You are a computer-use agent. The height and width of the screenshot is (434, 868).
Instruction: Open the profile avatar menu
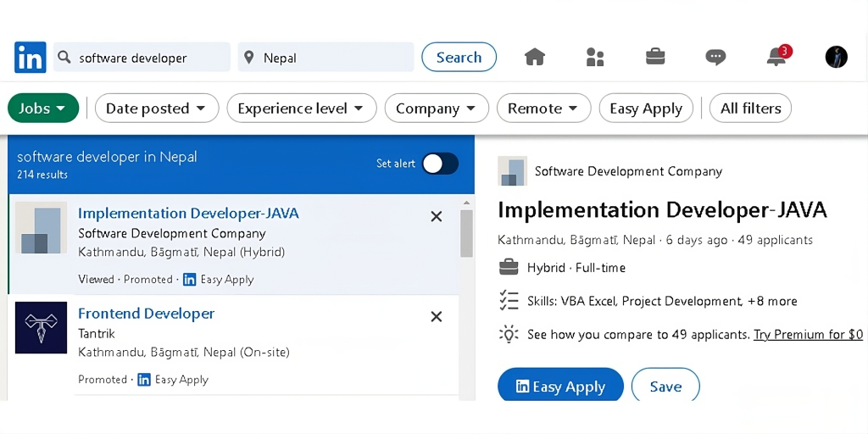tap(837, 57)
